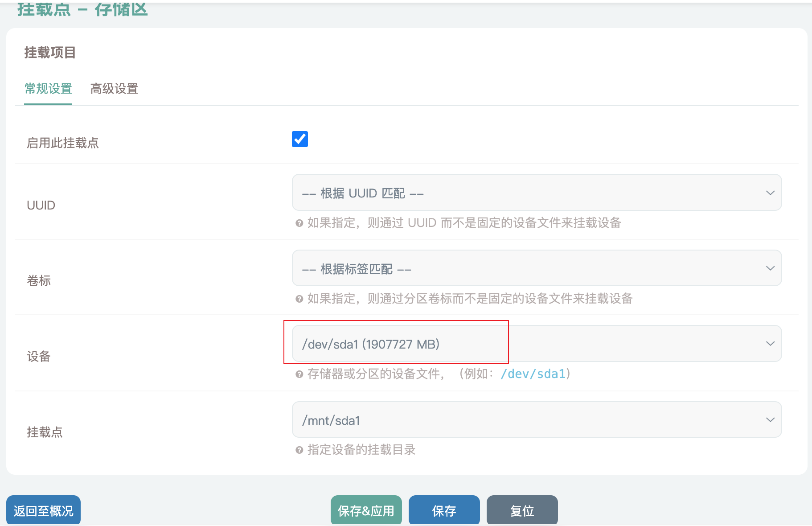Uncheck the 启用此挂载点 checkbox

(x=299, y=139)
